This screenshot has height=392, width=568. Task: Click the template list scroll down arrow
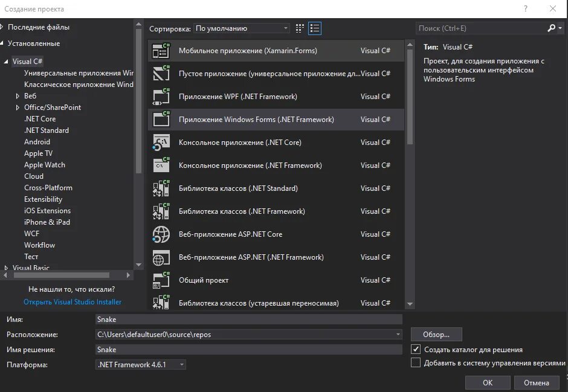(x=410, y=304)
